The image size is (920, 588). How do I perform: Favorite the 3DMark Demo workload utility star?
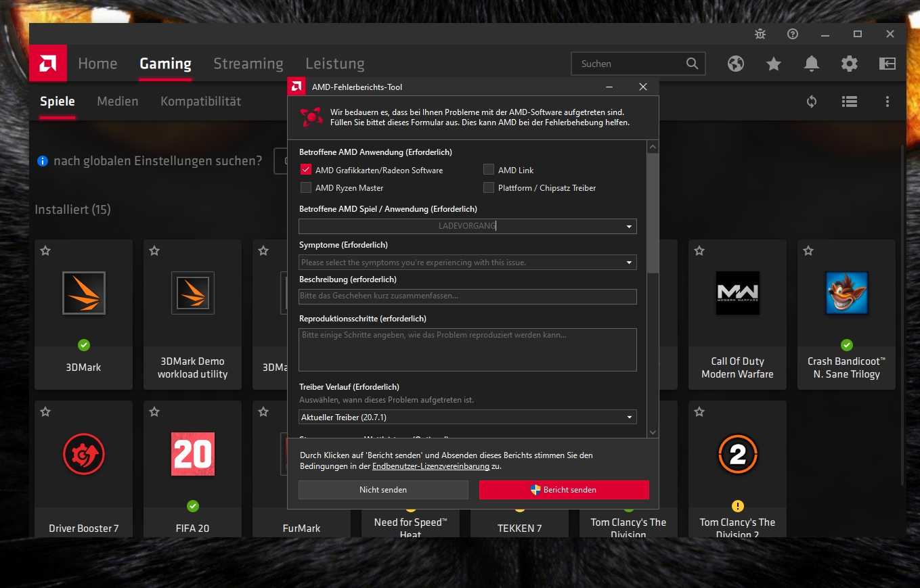click(154, 251)
